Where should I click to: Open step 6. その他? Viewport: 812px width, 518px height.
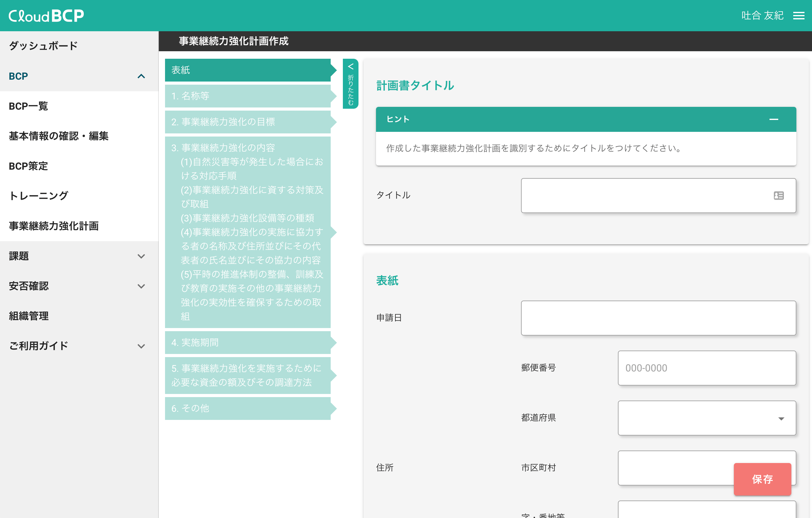(248, 408)
